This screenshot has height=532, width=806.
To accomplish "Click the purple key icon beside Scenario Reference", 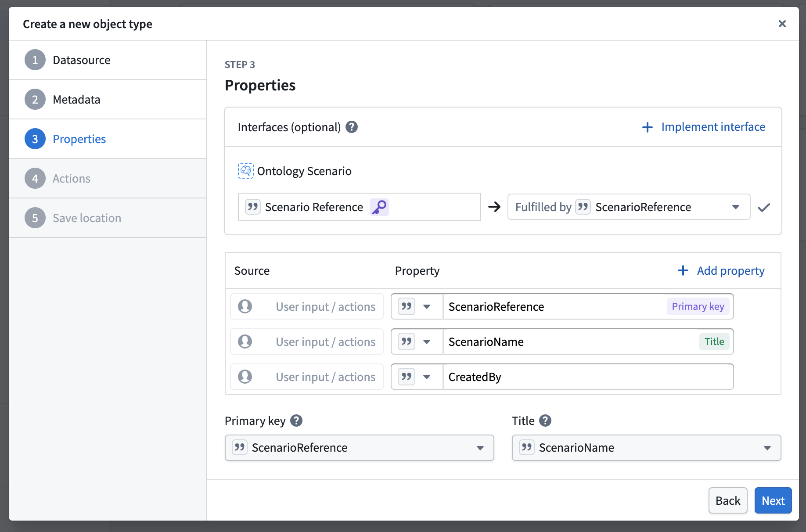I will (379, 207).
